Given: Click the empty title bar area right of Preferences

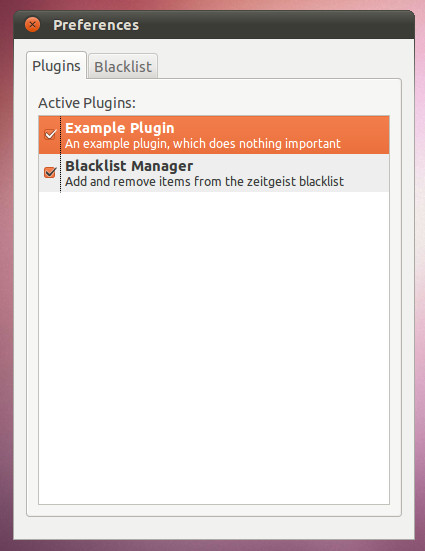Looking at the screenshot, I should coord(274,25).
